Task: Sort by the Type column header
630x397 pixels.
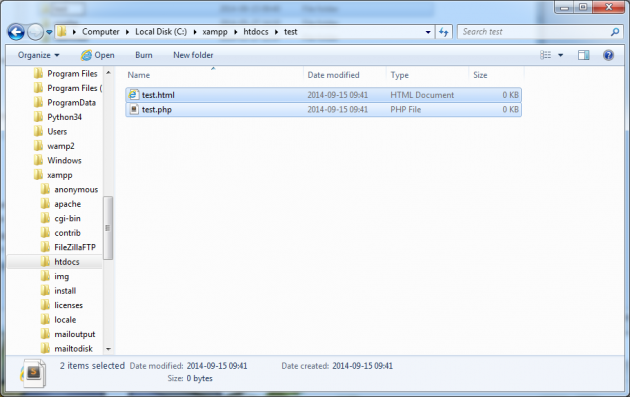Action: 399,75
